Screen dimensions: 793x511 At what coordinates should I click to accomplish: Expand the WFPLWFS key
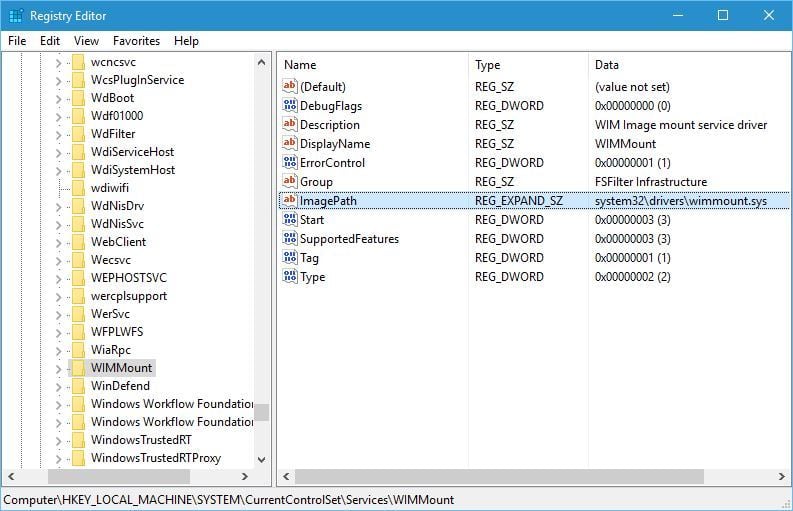[58, 333]
